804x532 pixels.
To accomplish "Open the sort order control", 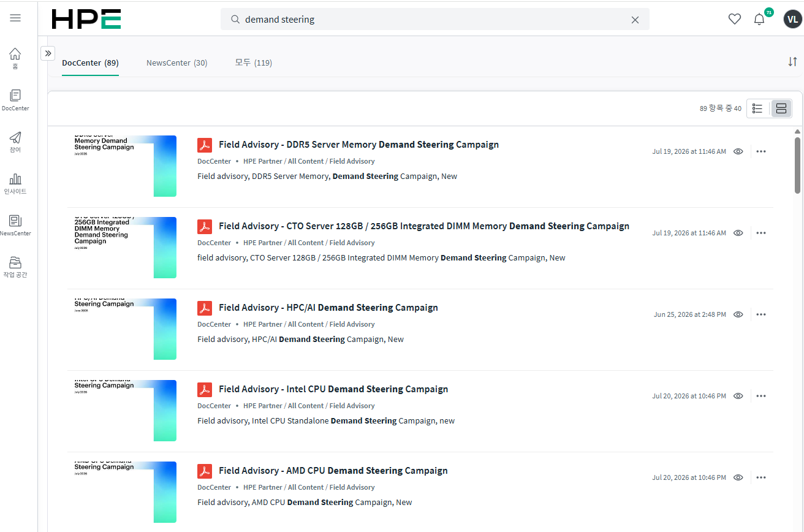I will coord(792,62).
